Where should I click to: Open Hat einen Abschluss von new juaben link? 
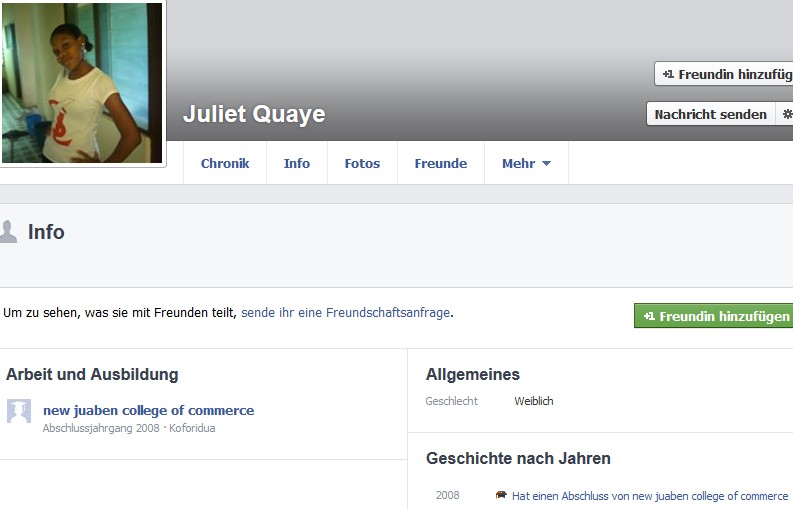tap(650, 496)
